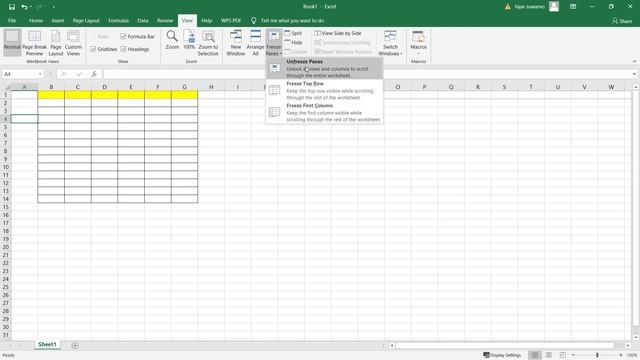
Task: Open the WPS PDF tab
Action: pos(231,20)
